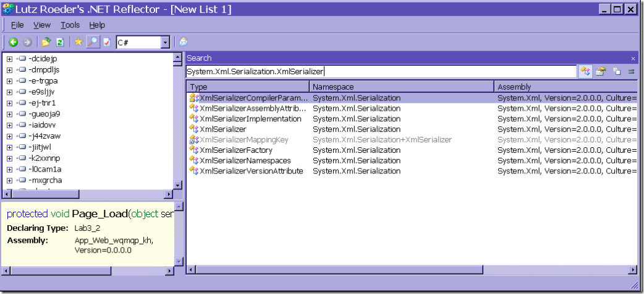The width and height of the screenshot is (644, 294).
Task: Toggle the Member search mode icon
Action: (601, 72)
